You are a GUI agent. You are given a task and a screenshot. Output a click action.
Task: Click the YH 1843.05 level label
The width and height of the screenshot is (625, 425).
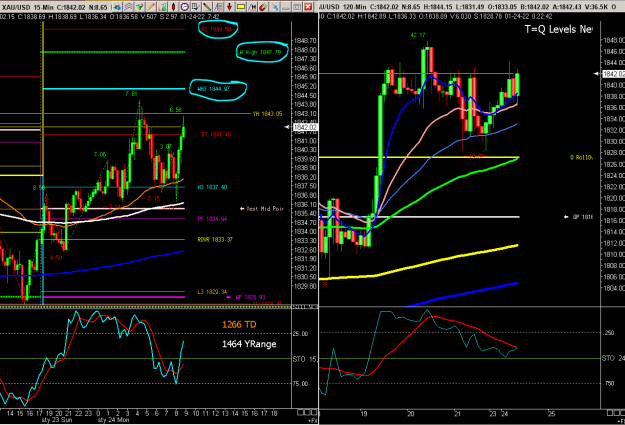tap(267, 114)
